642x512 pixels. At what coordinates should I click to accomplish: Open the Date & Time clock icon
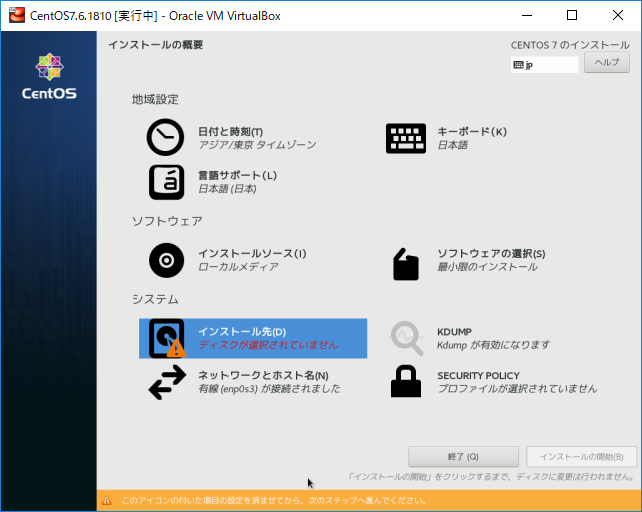pos(165,137)
